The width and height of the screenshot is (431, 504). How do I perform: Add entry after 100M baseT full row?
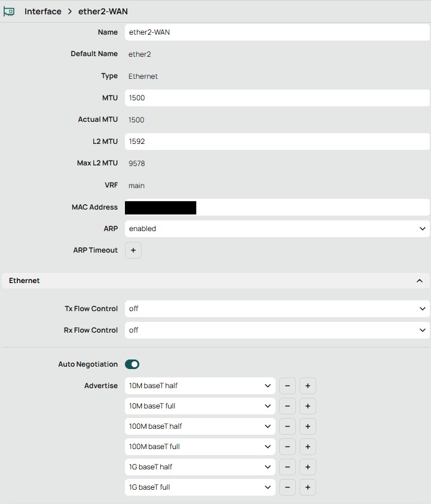point(307,447)
